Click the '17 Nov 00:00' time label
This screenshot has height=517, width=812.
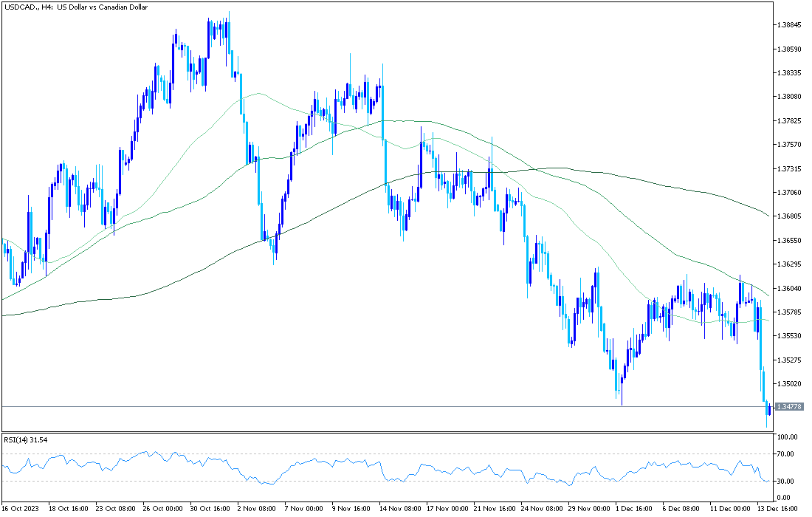tap(447, 509)
